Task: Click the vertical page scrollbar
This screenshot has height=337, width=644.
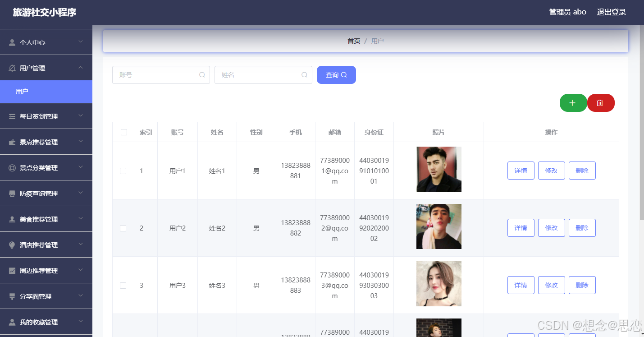Action: pyautogui.click(x=642, y=123)
